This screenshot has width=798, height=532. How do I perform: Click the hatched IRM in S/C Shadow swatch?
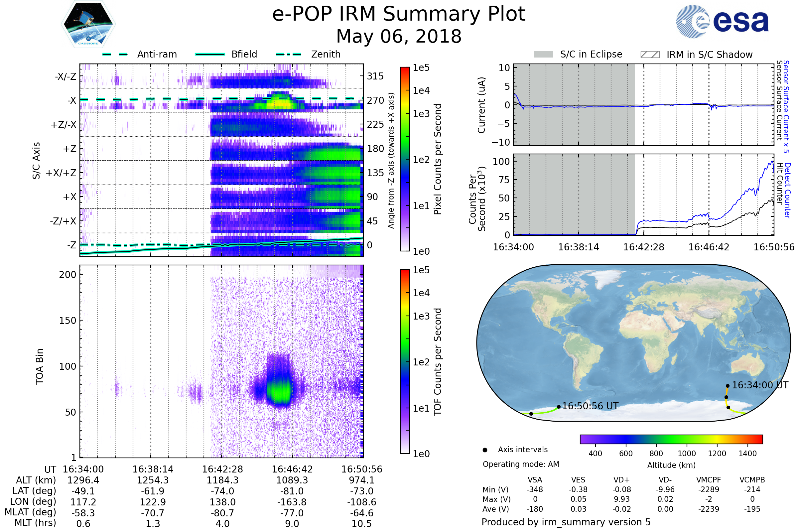coord(650,55)
